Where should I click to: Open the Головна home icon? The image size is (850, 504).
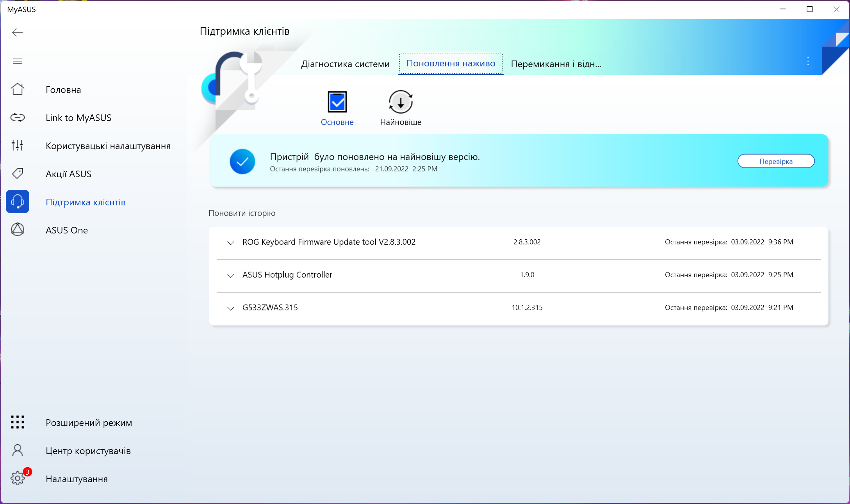[18, 89]
